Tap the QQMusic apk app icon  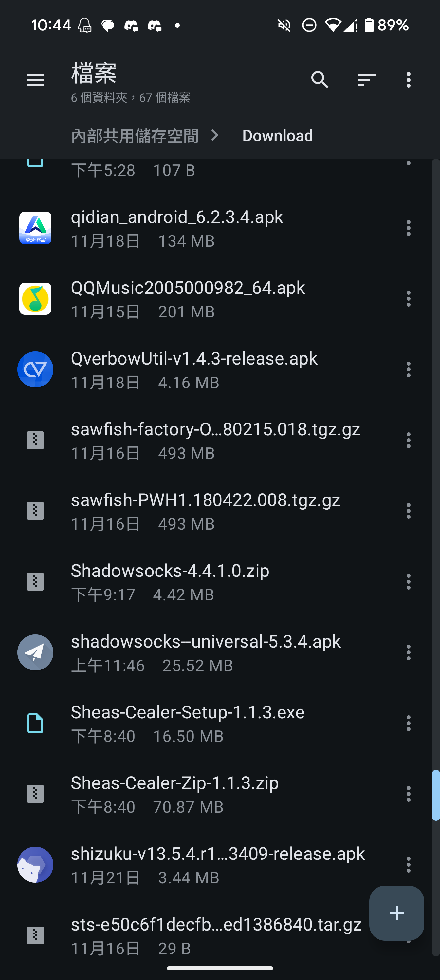point(35,299)
